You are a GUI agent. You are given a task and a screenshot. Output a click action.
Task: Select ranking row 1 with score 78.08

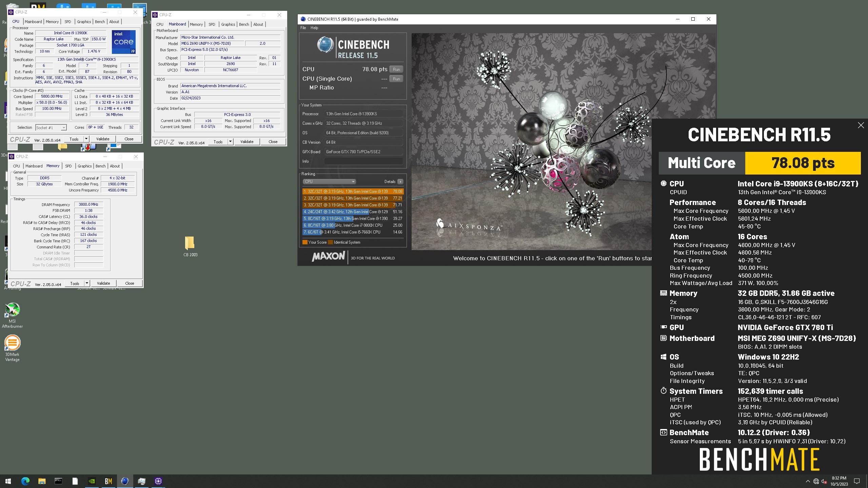point(353,191)
